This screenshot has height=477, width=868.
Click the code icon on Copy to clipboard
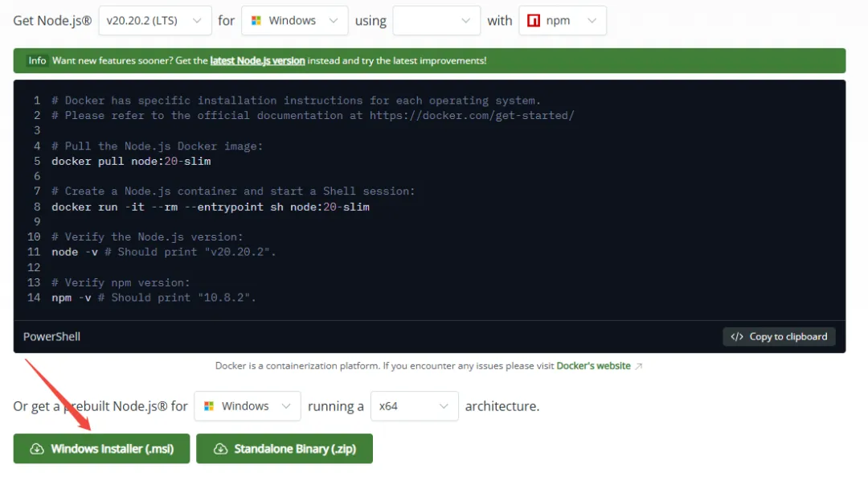(737, 337)
